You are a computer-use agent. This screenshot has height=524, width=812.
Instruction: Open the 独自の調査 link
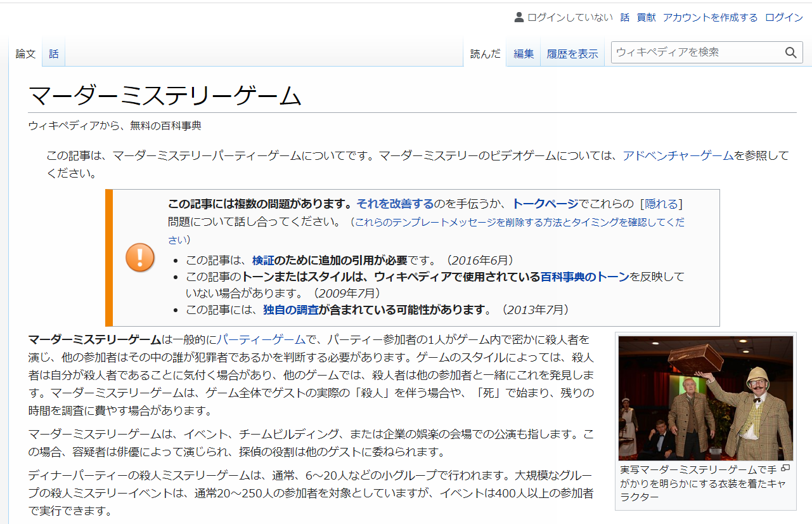tap(290, 310)
